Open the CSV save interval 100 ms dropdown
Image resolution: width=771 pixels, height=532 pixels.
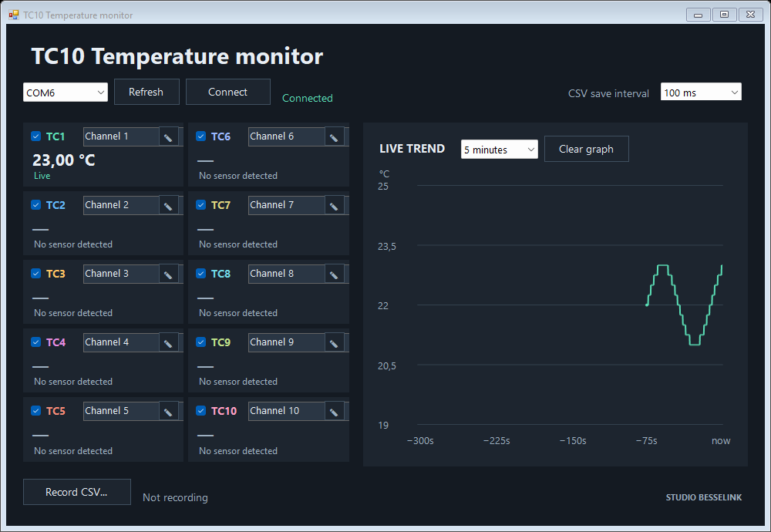coord(701,92)
